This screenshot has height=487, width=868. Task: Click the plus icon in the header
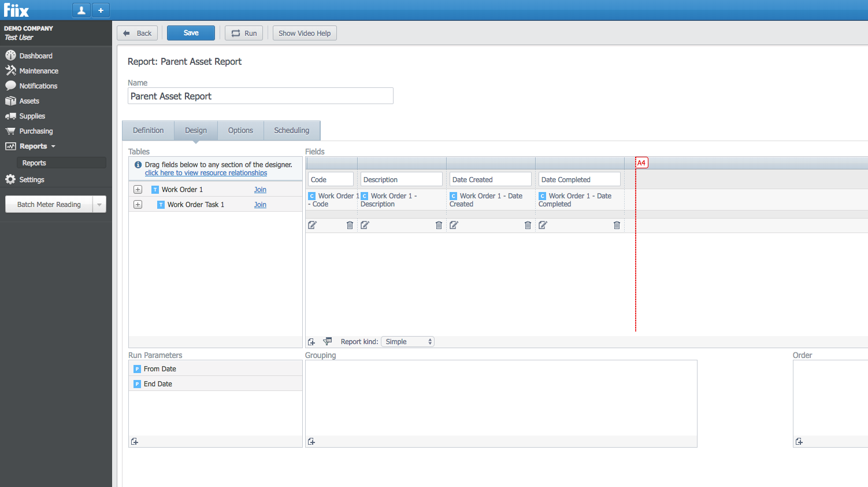(101, 10)
